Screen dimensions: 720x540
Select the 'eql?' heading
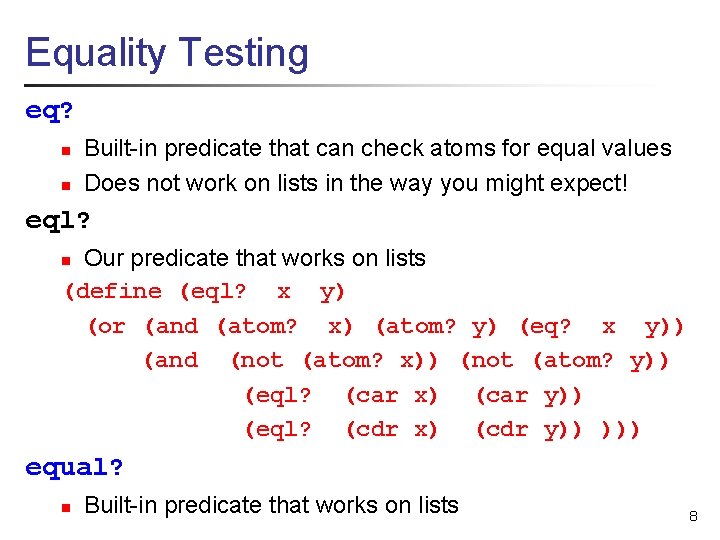click(x=57, y=219)
